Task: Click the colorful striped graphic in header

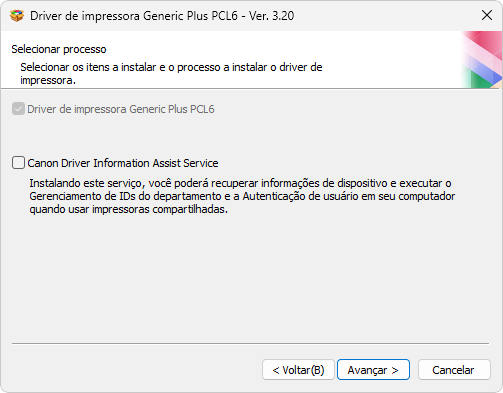Action: click(482, 60)
